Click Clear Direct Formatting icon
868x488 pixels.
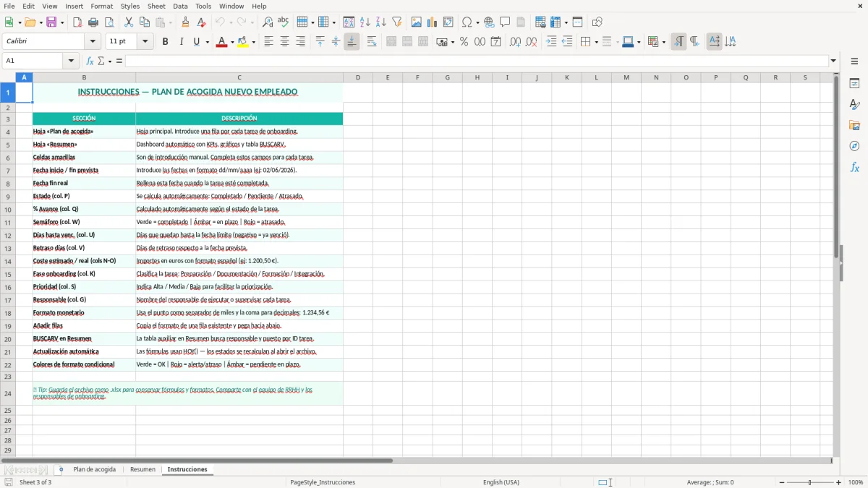coord(201,22)
